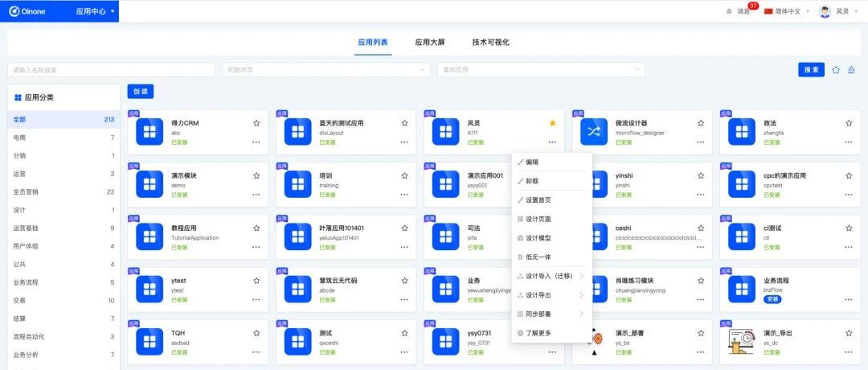Open more options for 蓝天的测试应用
This screenshot has width=868, height=370.
[404, 142]
